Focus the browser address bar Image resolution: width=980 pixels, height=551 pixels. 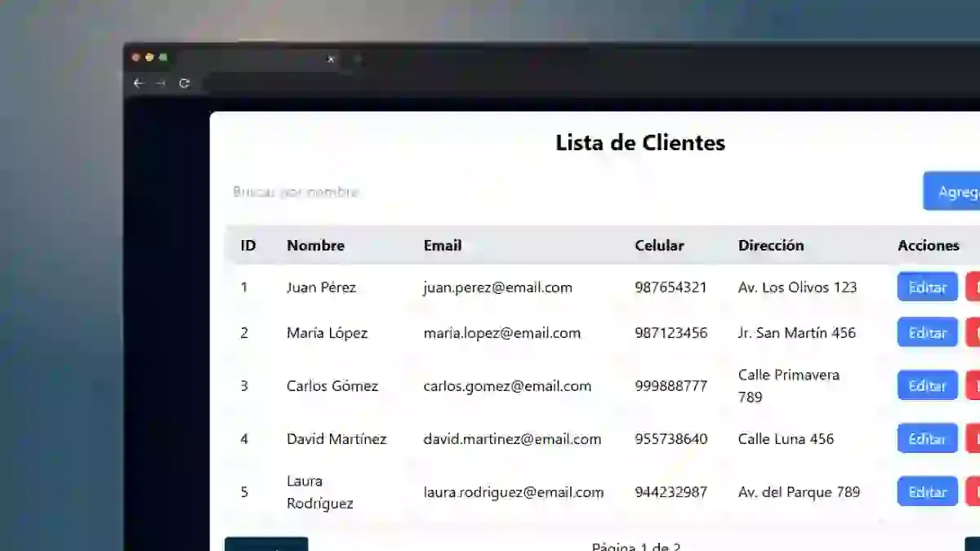(591, 83)
